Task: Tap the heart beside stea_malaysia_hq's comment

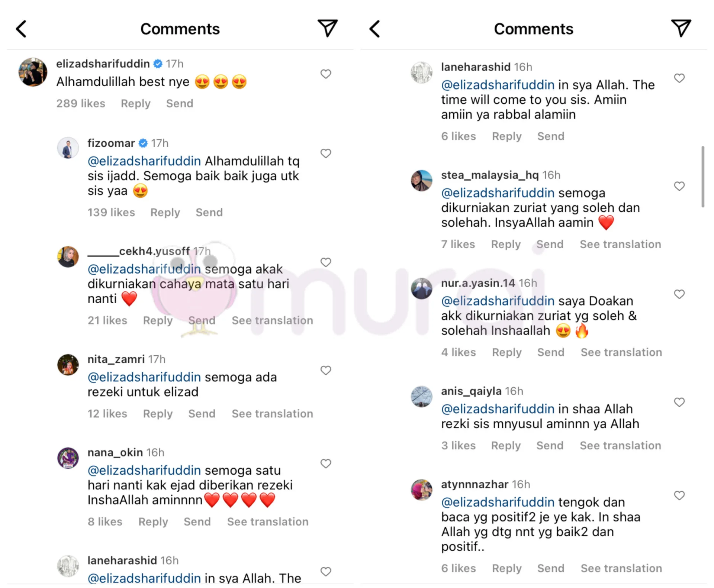Action: point(679,186)
